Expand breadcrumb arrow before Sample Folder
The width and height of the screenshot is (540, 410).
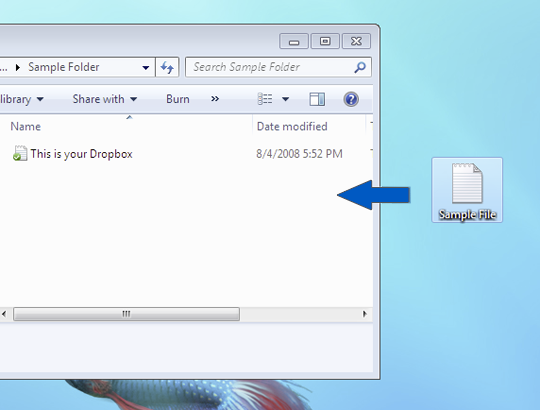[x=18, y=67]
